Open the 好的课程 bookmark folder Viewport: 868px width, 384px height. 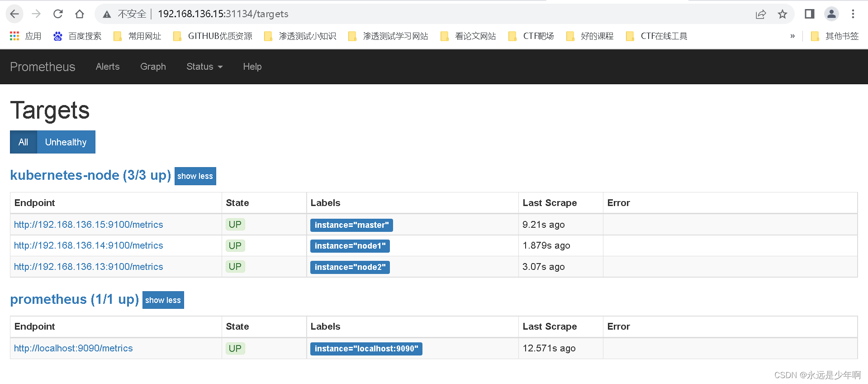[590, 36]
